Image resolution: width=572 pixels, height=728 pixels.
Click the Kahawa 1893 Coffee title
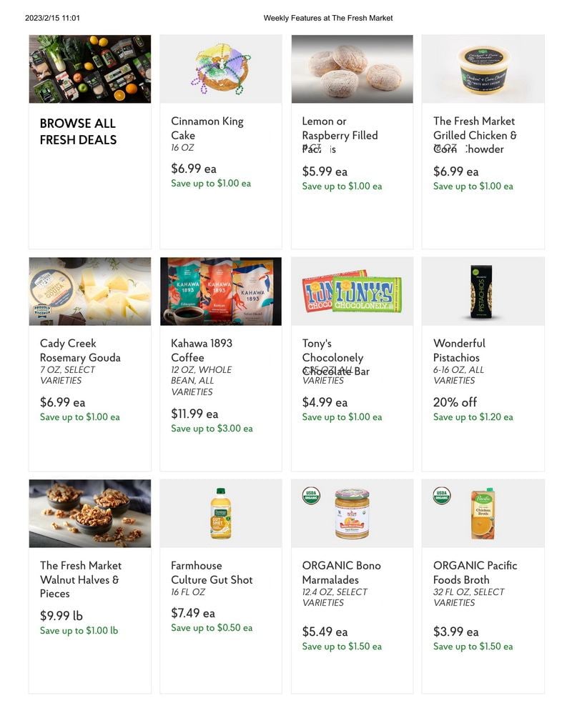click(202, 351)
